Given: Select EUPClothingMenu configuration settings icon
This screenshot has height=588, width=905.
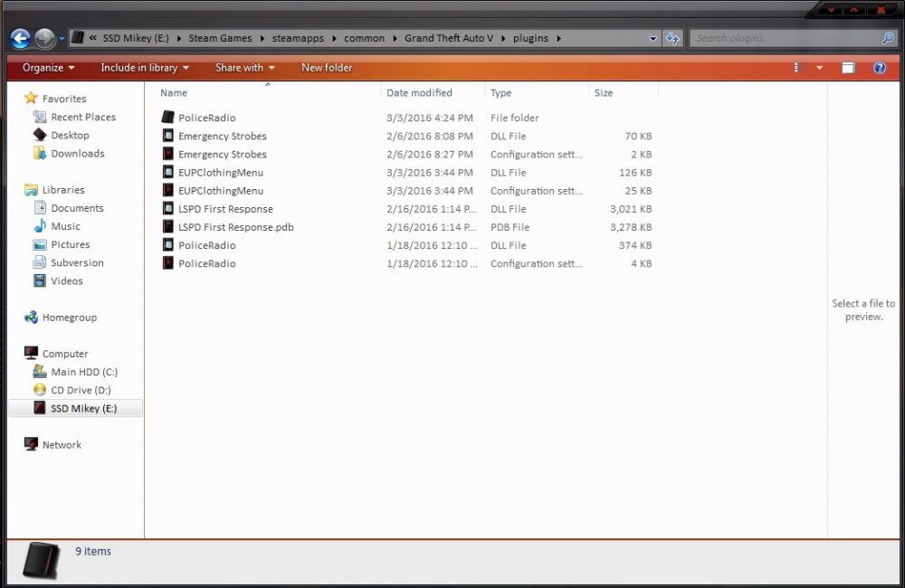Looking at the screenshot, I should [168, 191].
